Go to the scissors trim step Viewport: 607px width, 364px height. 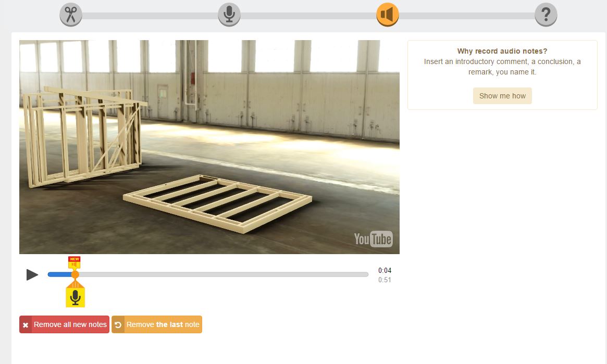(x=70, y=15)
